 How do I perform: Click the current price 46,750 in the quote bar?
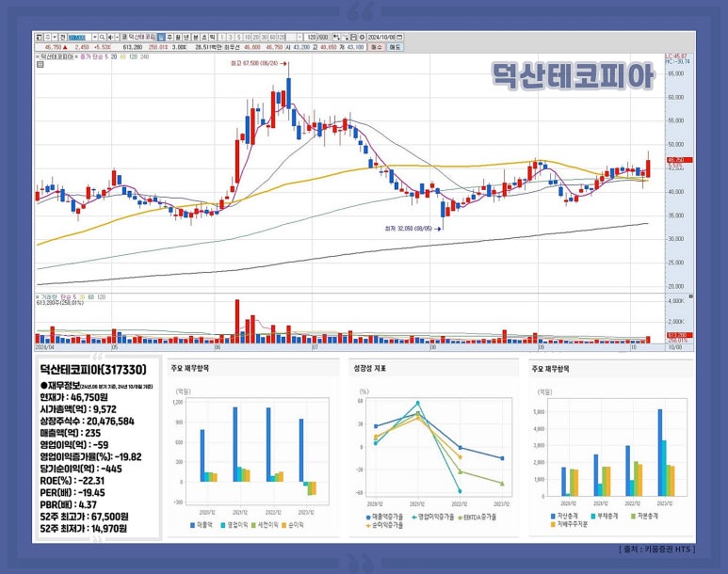[54, 47]
